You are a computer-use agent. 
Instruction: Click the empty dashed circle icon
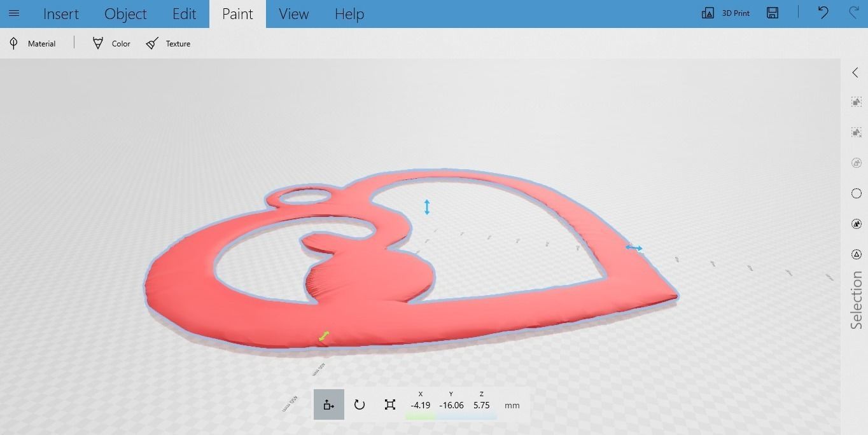(857, 193)
